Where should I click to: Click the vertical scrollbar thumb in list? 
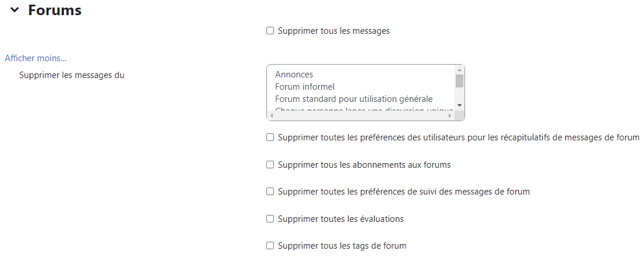(x=459, y=81)
